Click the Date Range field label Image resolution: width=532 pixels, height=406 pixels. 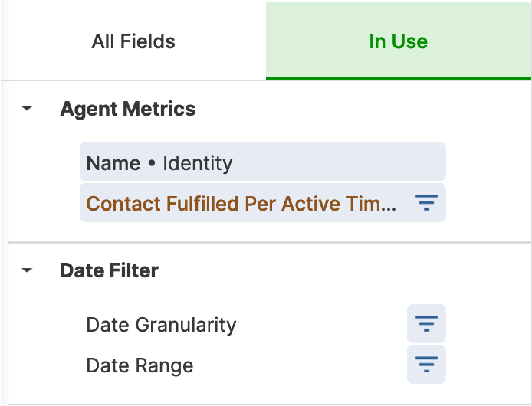pos(140,365)
